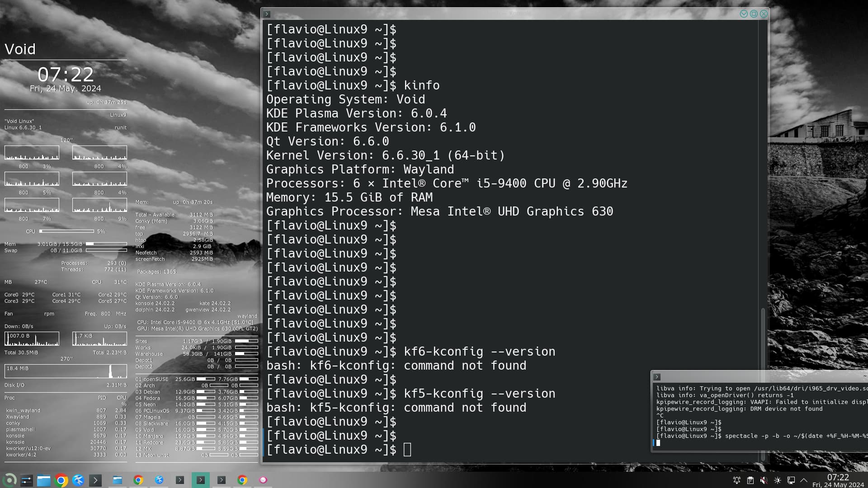This screenshot has height=488, width=868.
Task: Click the cursor block at the last prompt
Action: pos(407,450)
